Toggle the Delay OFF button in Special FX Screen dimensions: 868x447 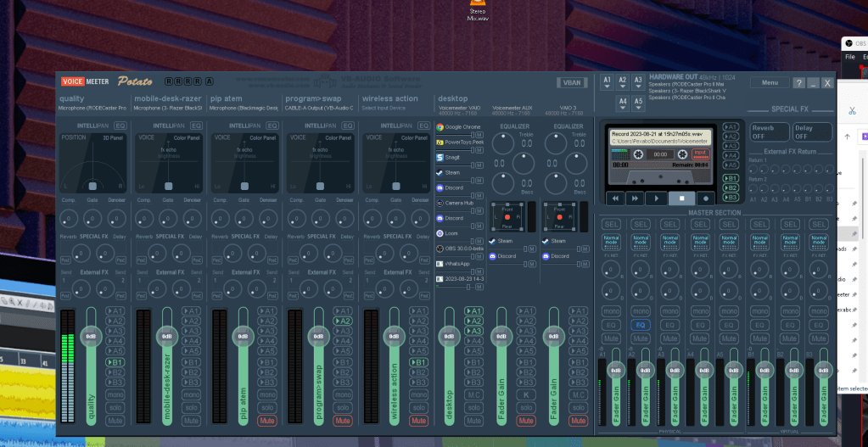[x=812, y=132]
